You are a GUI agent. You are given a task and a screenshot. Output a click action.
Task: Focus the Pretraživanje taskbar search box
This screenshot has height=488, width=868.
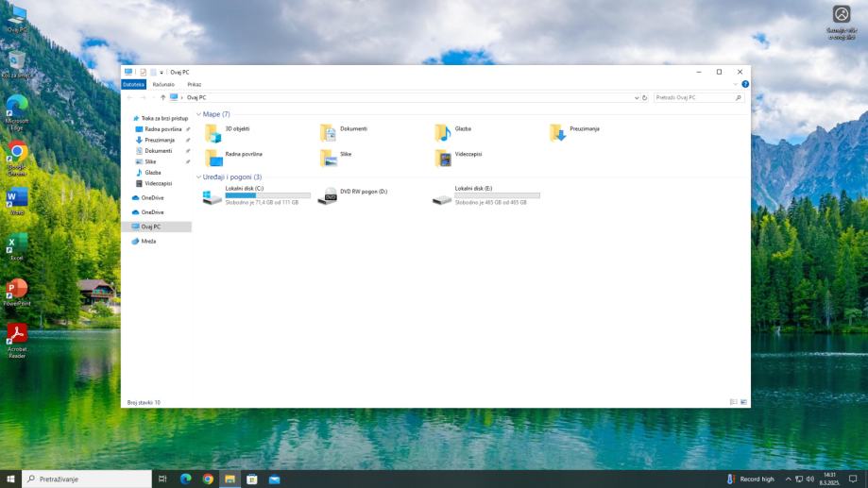(87, 480)
